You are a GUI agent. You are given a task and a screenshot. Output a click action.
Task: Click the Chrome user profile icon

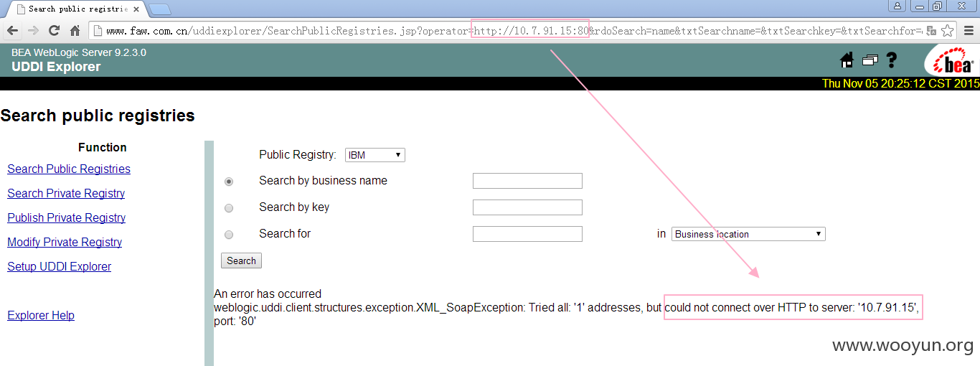click(x=897, y=6)
